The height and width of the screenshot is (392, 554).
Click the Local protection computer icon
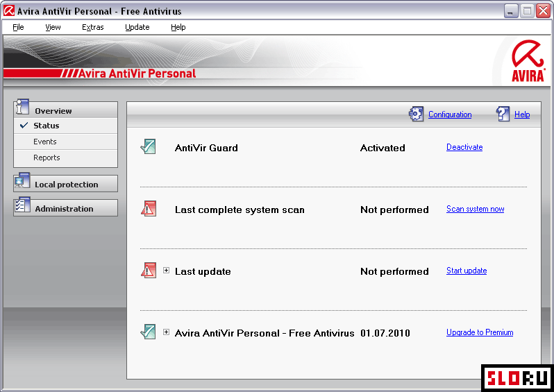click(x=22, y=182)
